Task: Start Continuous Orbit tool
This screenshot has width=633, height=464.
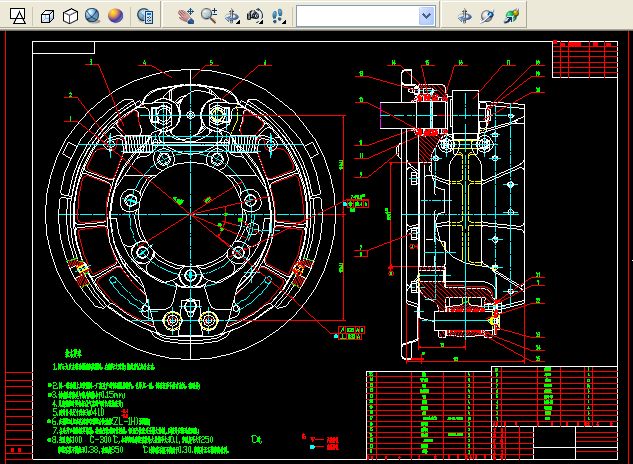Action: point(511,16)
